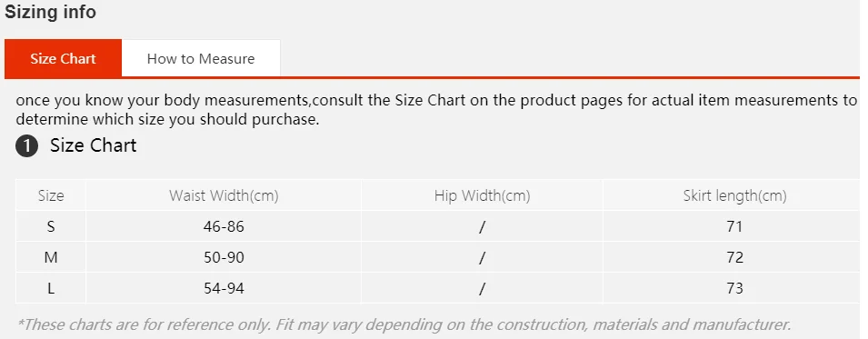Viewport: 868px width, 339px height.
Task: Click the hip width slash for size S
Action: [x=482, y=226]
